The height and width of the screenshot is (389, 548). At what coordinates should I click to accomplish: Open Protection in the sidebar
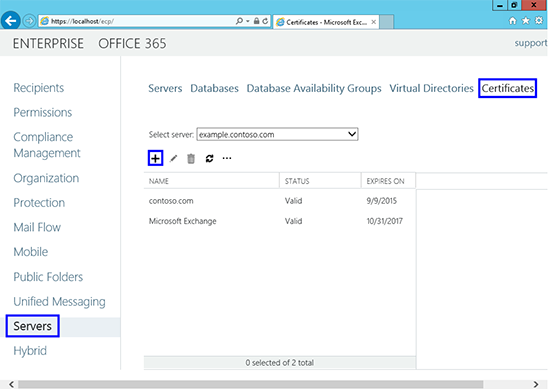[x=39, y=203]
